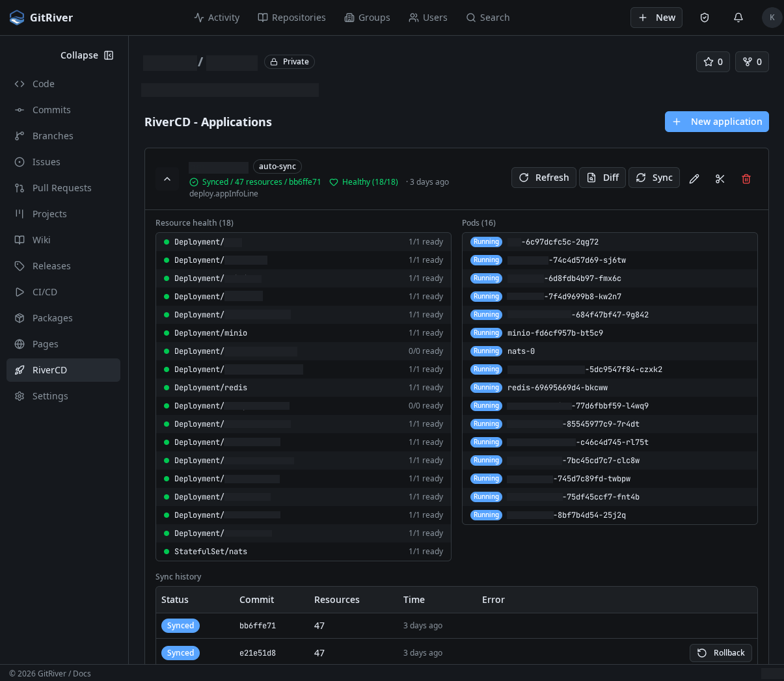This screenshot has height=681, width=784.
Task: Open Wiki in the sidebar
Action: point(63,240)
